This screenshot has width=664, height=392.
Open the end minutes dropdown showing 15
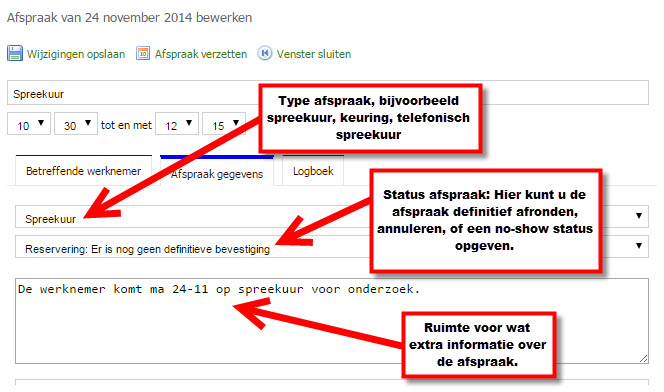click(x=224, y=124)
